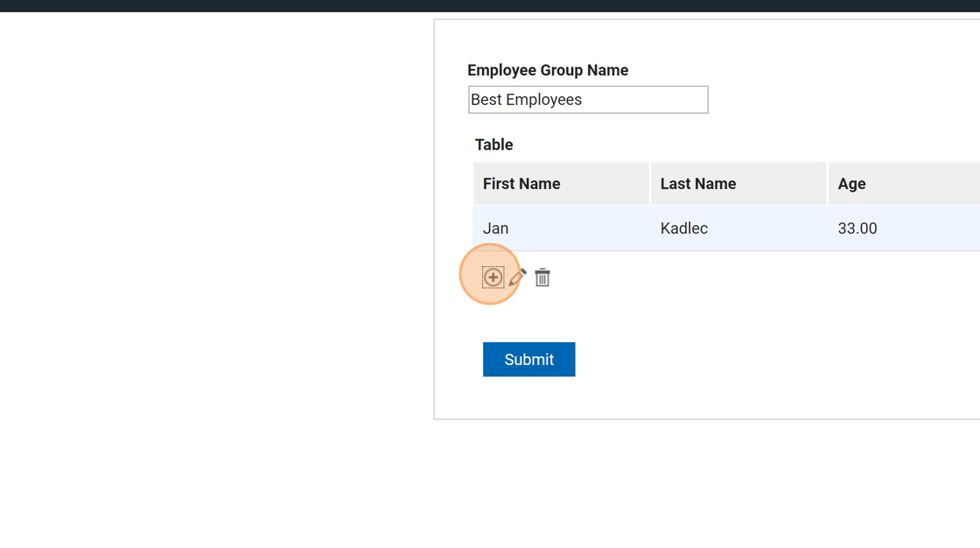
Task: Click the Last Name column header
Action: 698,184
